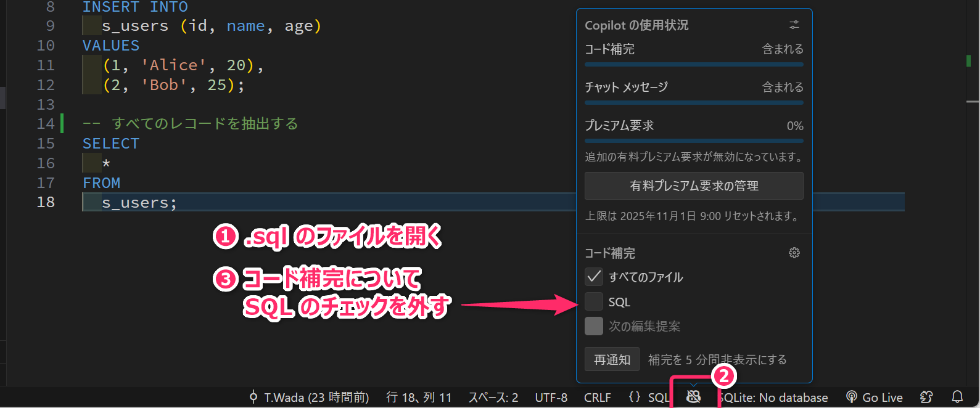
Task: Click the 行 18、列 11 position indicator
Action: (x=418, y=398)
